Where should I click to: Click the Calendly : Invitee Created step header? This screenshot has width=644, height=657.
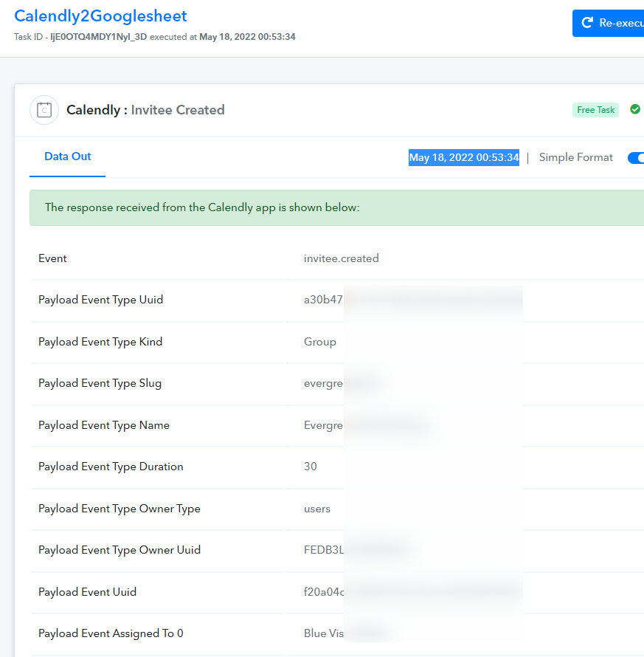point(145,110)
